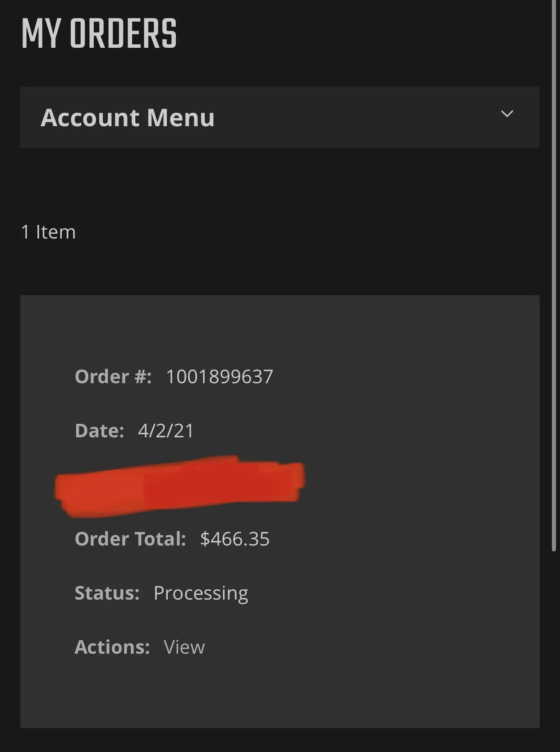This screenshot has width=560, height=752.
Task: Click the Processing status text
Action: point(201,593)
